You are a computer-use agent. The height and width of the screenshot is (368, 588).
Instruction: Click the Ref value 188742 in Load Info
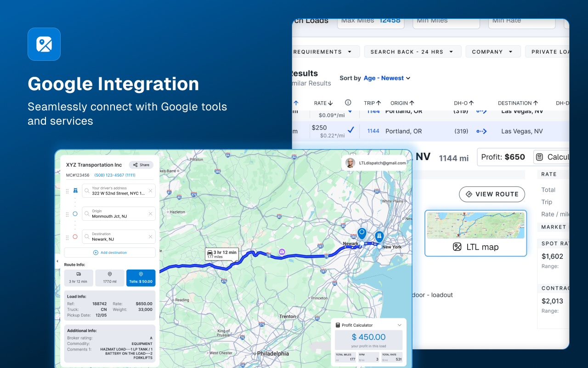pyautogui.click(x=99, y=304)
